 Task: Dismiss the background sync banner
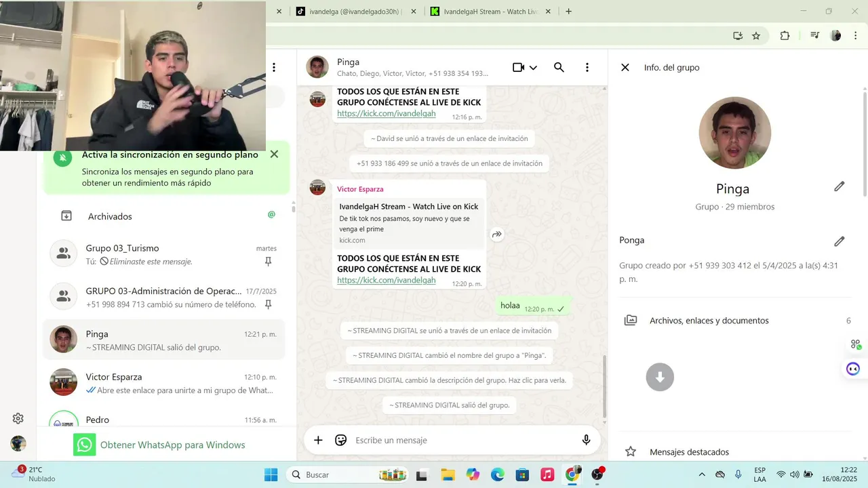pyautogui.click(x=274, y=154)
